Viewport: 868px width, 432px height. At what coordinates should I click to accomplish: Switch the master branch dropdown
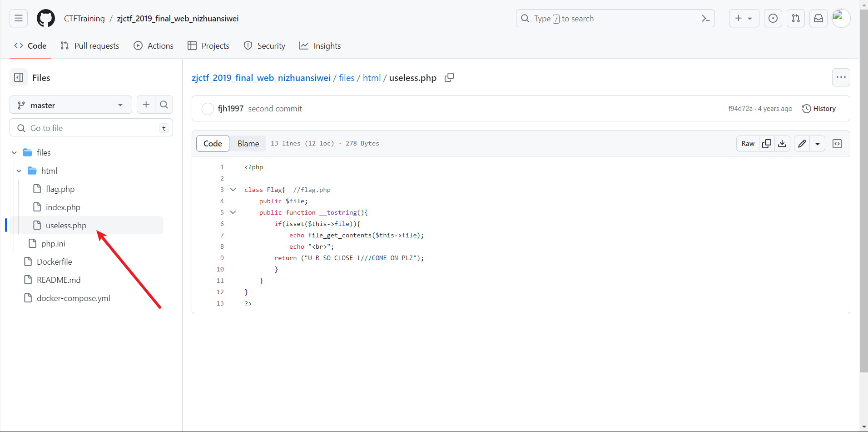point(71,105)
